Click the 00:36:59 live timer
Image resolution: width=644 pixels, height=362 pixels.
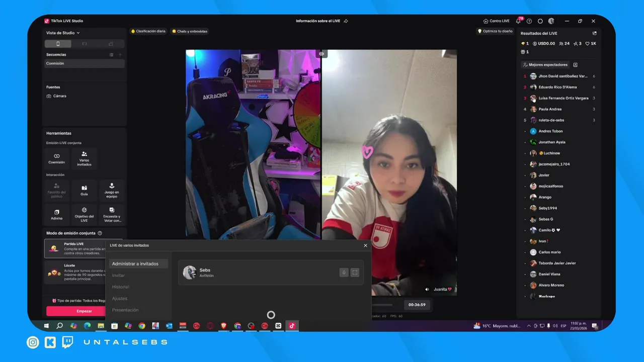[417, 305]
